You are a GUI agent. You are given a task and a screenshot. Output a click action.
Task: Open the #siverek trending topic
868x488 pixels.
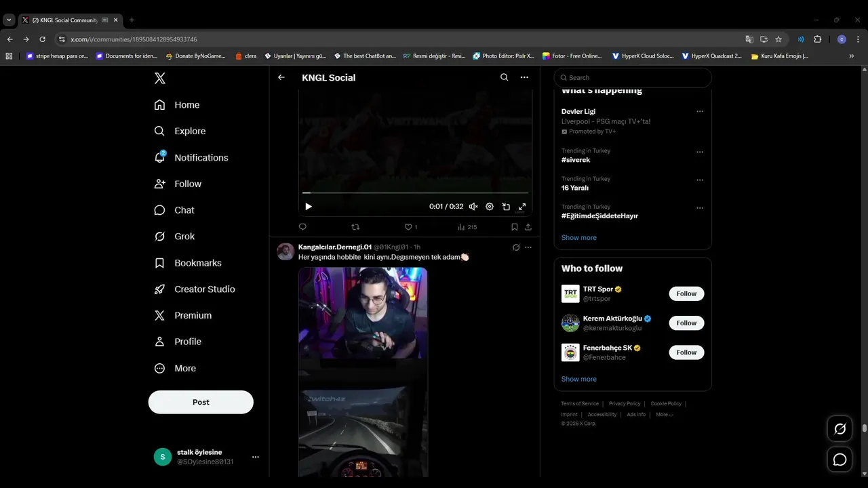coord(576,160)
